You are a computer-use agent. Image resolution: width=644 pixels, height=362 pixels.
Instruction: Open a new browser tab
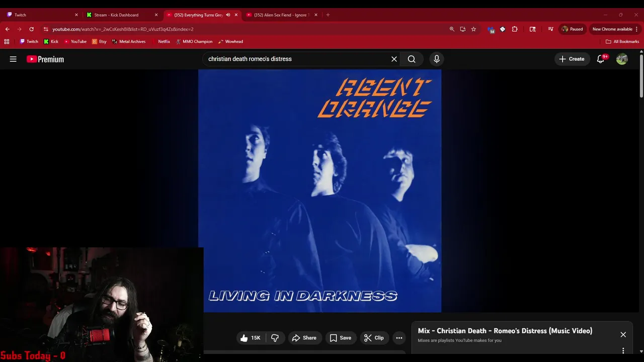coord(328,15)
